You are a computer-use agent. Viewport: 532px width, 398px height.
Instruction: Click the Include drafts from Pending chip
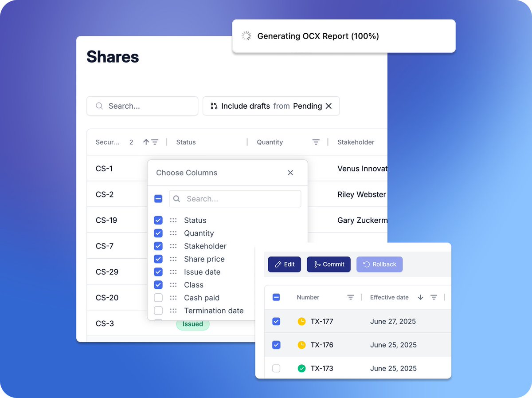[x=271, y=106]
